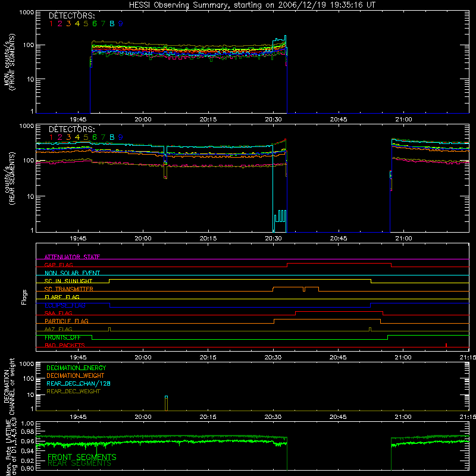Viewport: 476px width, 476px height.
Task: Select the REAR_DEC_WEIGHT legend entry
Action: [x=73, y=392]
